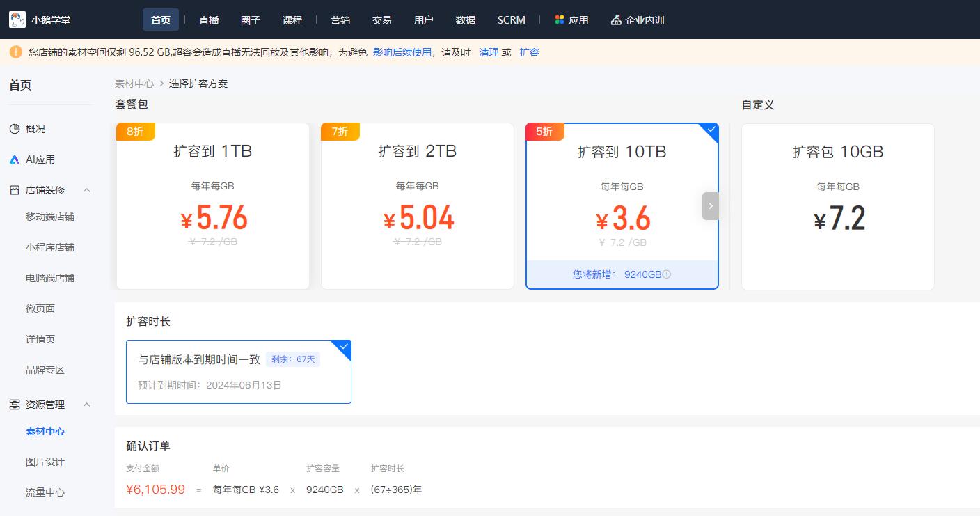
Task: Click the 资源管理 sidebar icon
Action: click(15, 405)
